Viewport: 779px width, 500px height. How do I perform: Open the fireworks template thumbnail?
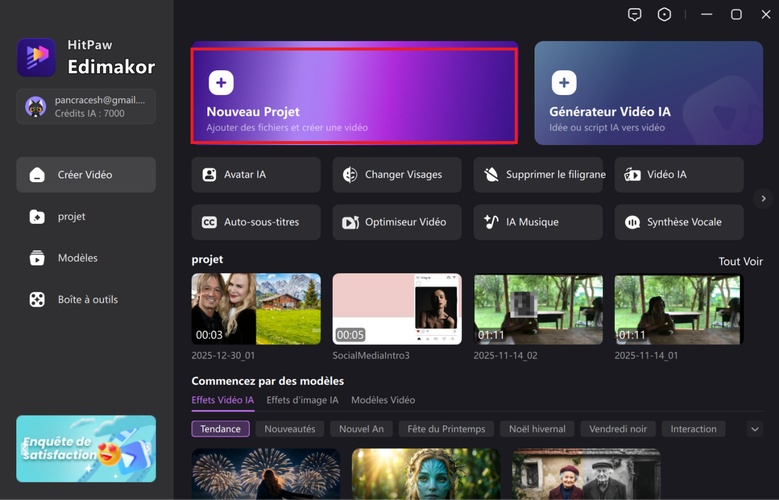tap(266, 474)
